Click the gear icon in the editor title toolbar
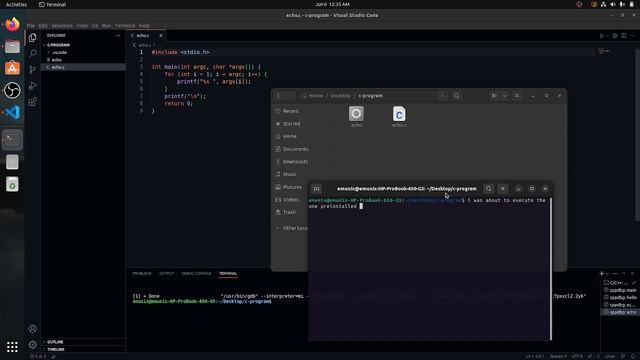The height and width of the screenshot is (360, 640). (615, 36)
